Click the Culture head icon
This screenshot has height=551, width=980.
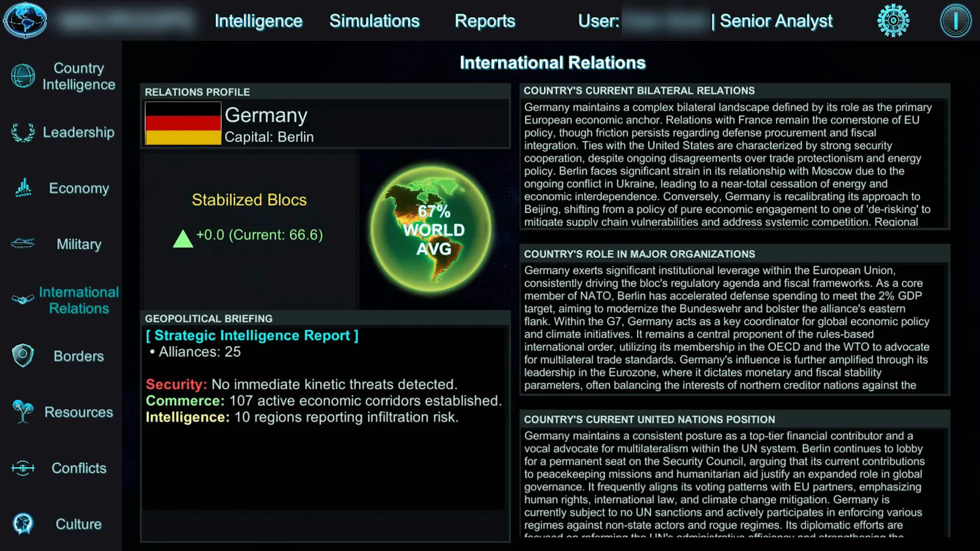(x=23, y=524)
